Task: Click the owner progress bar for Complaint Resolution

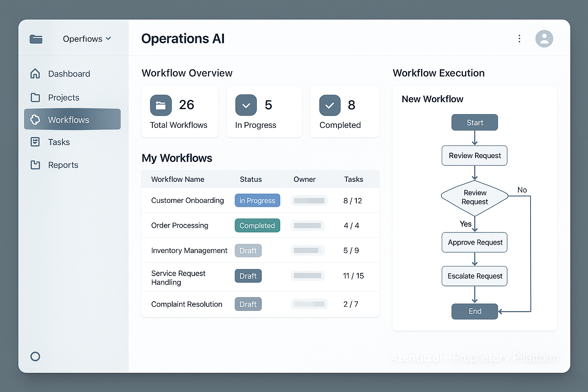Action: 309,304
